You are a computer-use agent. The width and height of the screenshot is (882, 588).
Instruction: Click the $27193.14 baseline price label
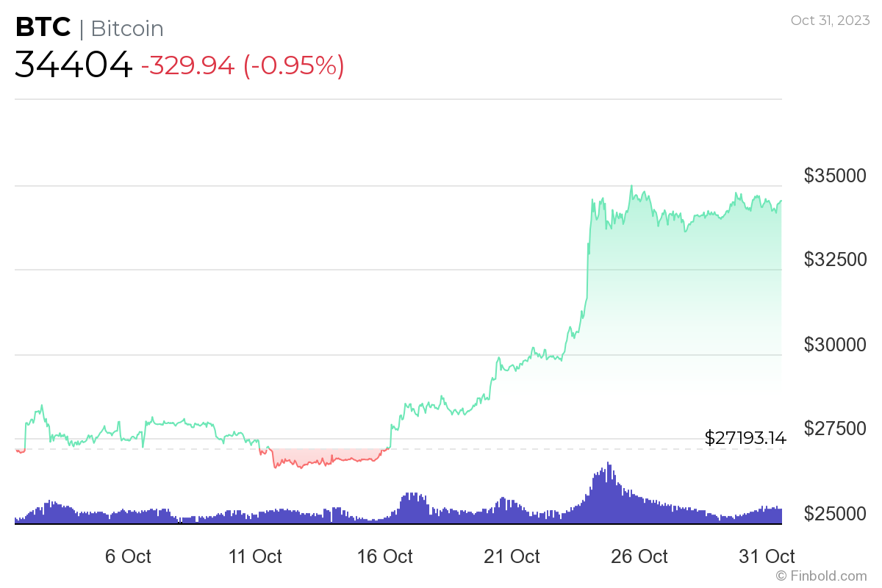[x=745, y=439]
